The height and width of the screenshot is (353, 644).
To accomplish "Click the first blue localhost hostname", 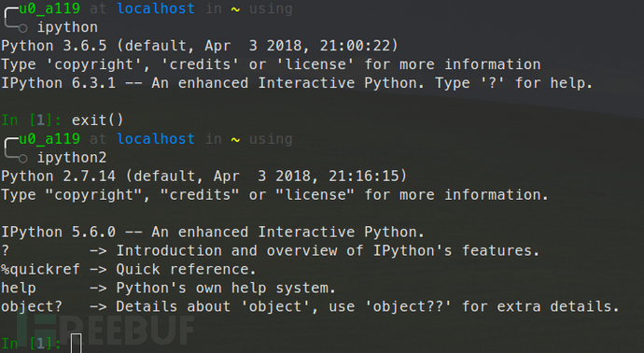I will pyautogui.click(x=156, y=8).
